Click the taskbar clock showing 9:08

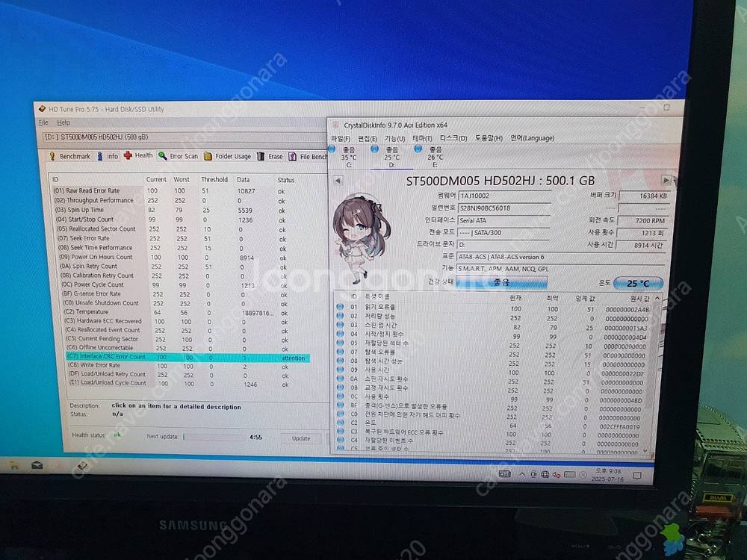[607, 475]
